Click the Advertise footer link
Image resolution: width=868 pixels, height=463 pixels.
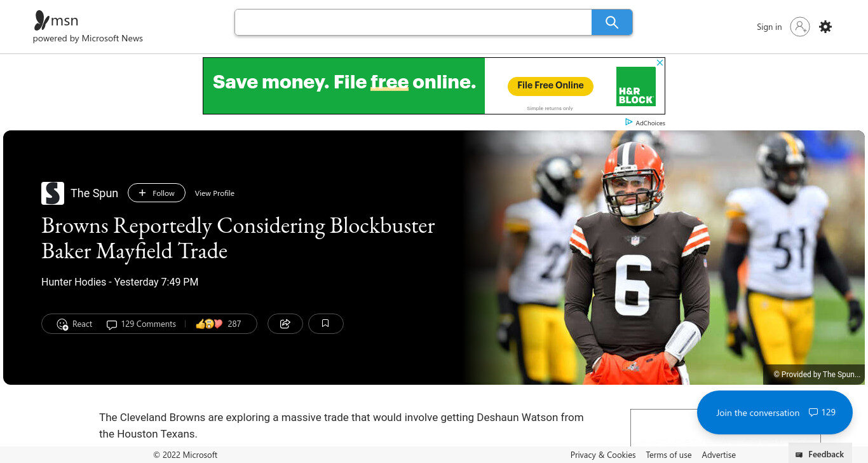coord(719,455)
